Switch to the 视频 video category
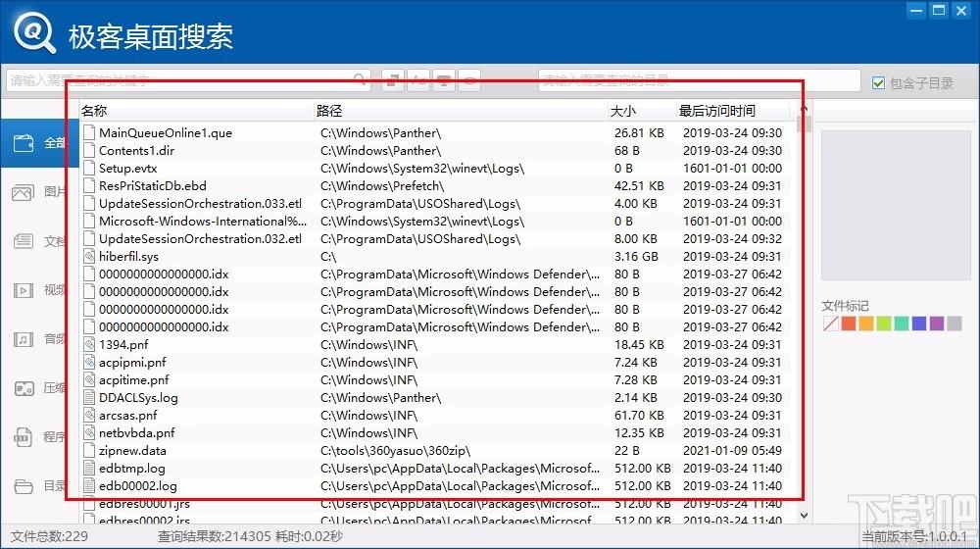This screenshot has width=980, height=549. [x=39, y=290]
